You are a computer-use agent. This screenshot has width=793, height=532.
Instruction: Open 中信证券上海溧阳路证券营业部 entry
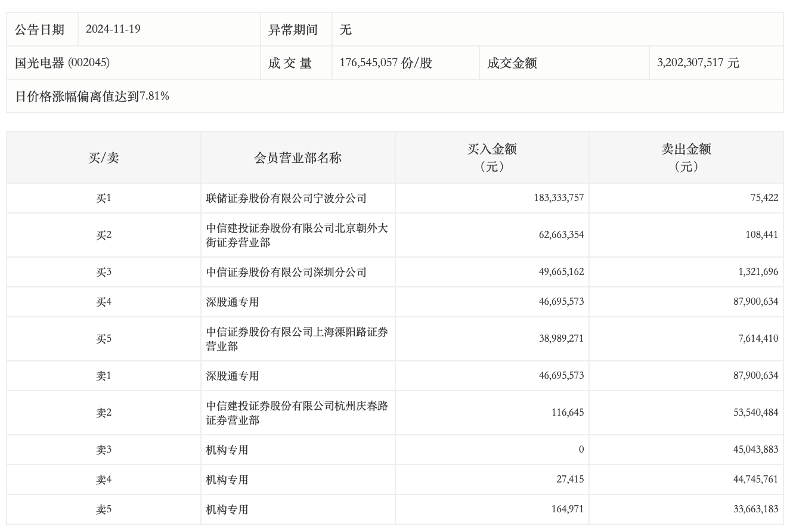tap(297, 339)
